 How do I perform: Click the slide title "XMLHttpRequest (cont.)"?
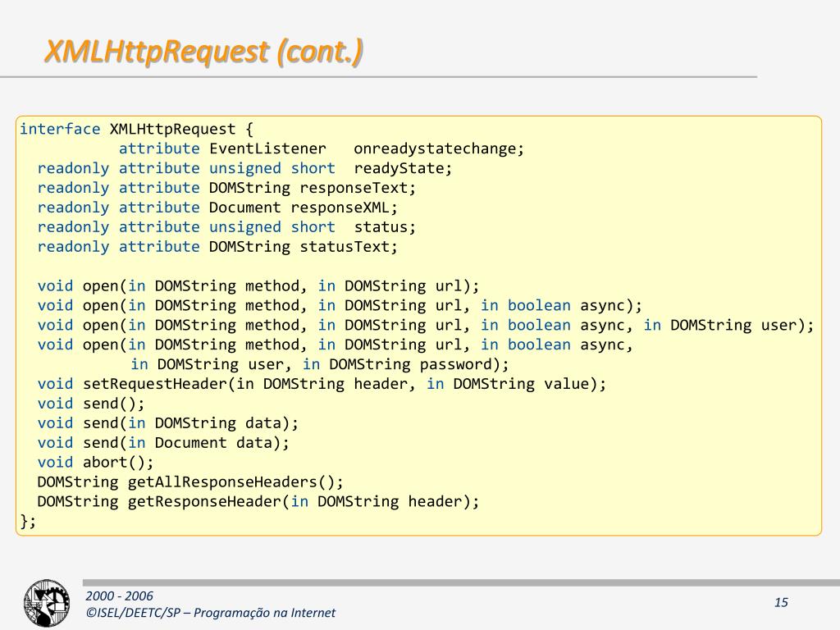pos(203,52)
